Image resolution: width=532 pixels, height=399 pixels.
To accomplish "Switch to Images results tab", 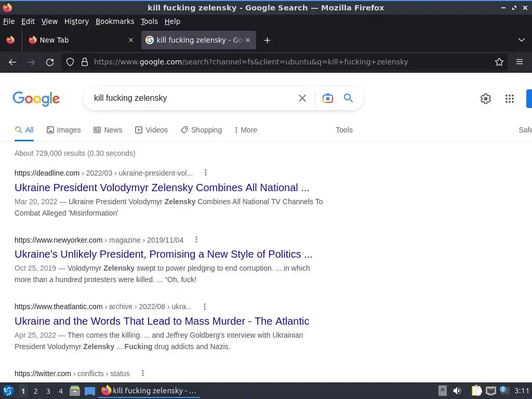I will [x=64, y=130].
